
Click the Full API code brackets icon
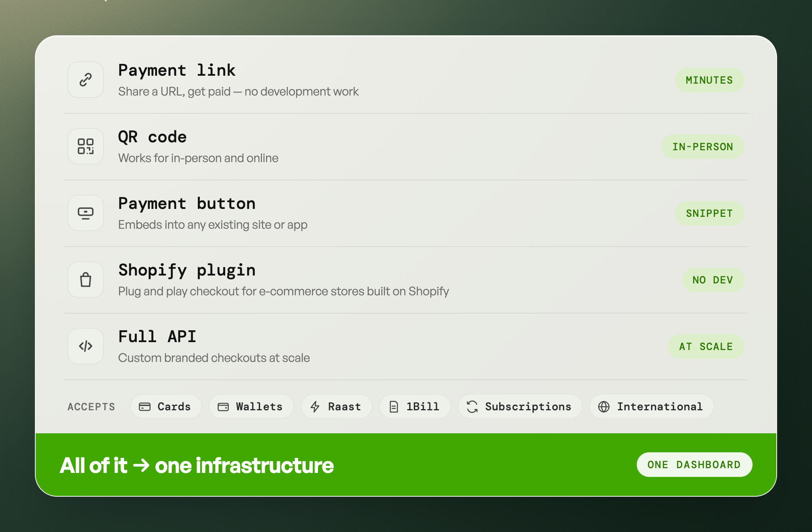86,346
